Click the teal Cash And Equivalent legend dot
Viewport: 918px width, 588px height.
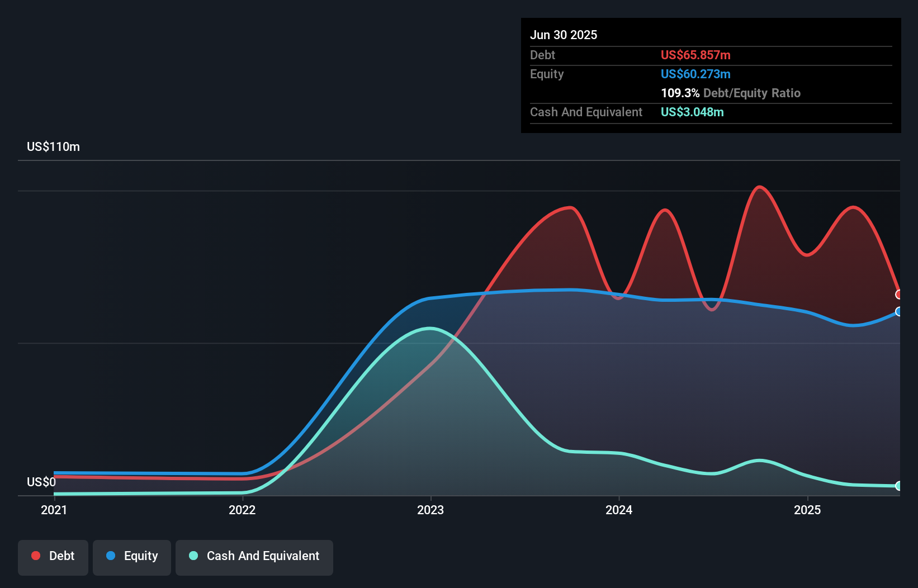point(192,556)
